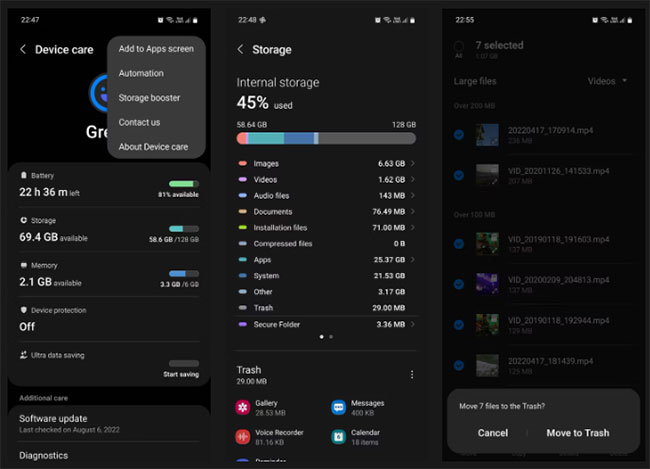This screenshot has height=469, width=650.
Task: Uncheck 20220417_170914.mp4 checkbox
Action: pos(459,135)
